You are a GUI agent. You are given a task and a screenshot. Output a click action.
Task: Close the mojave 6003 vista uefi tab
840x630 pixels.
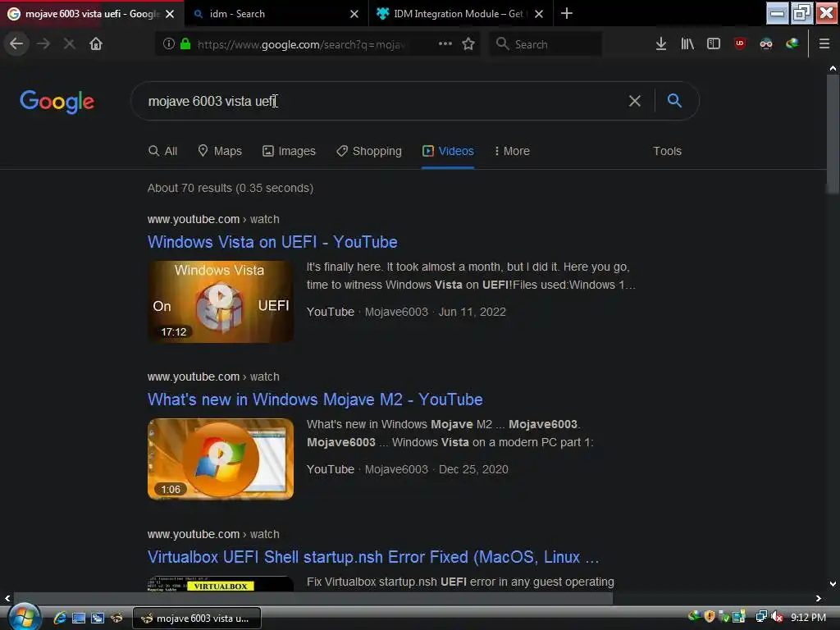point(170,14)
